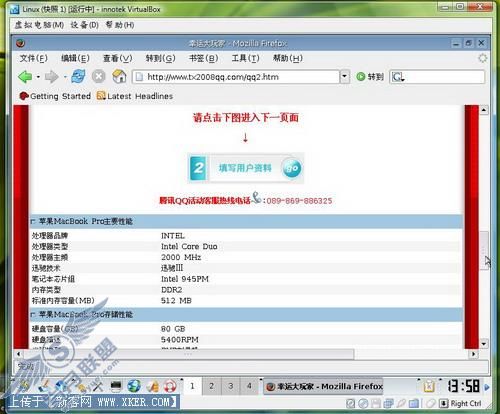Click the tools/settings icon in panel

tap(98, 386)
